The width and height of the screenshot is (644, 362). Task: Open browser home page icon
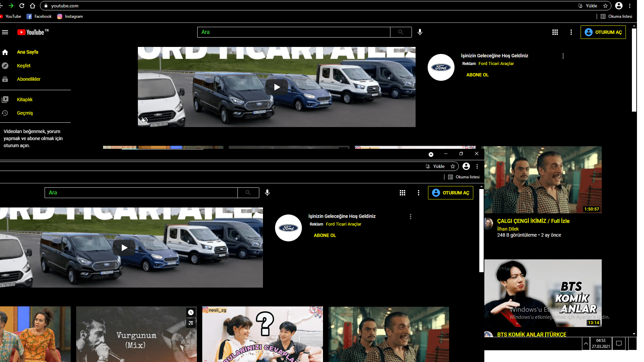tap(33, 6)
